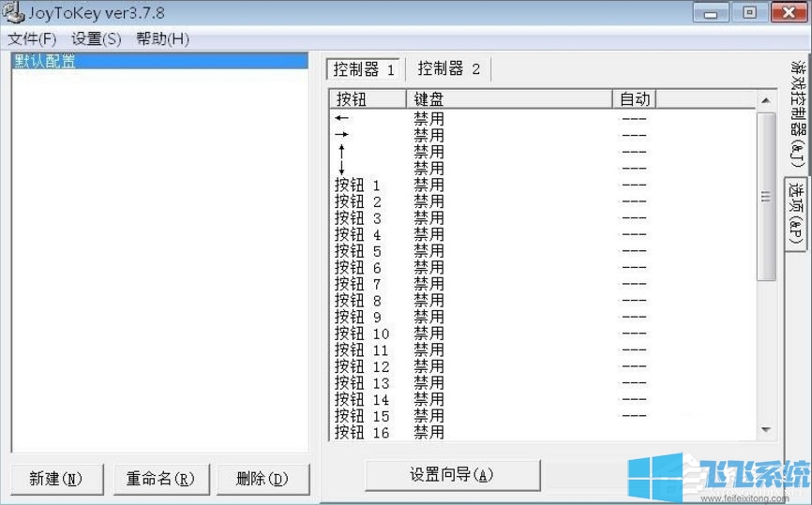Click the scrollbar up arrow

tap(766, 100)
